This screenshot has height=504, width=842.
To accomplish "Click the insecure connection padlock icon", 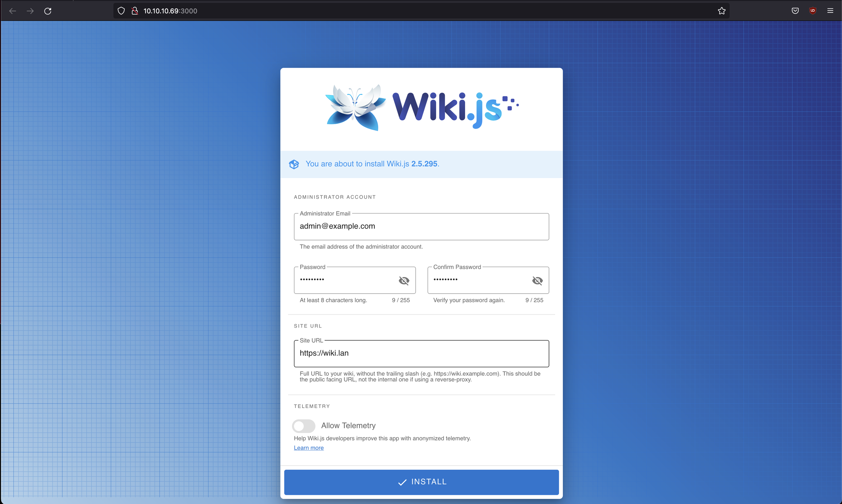I will click(x=135, y=11).
